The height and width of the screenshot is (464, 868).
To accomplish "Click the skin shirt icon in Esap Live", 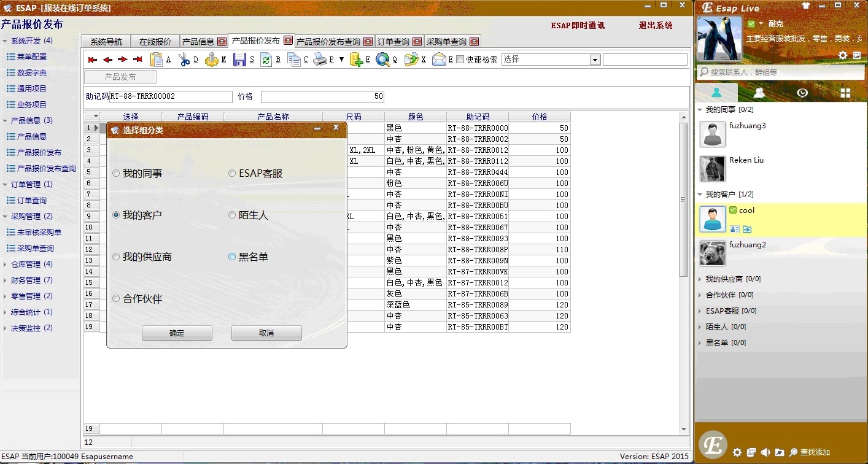I will point(806,6).
